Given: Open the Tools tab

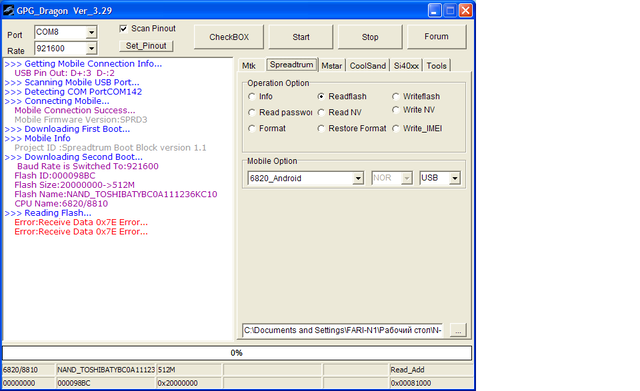Looking at the screenshot, I should pos(436,66).
